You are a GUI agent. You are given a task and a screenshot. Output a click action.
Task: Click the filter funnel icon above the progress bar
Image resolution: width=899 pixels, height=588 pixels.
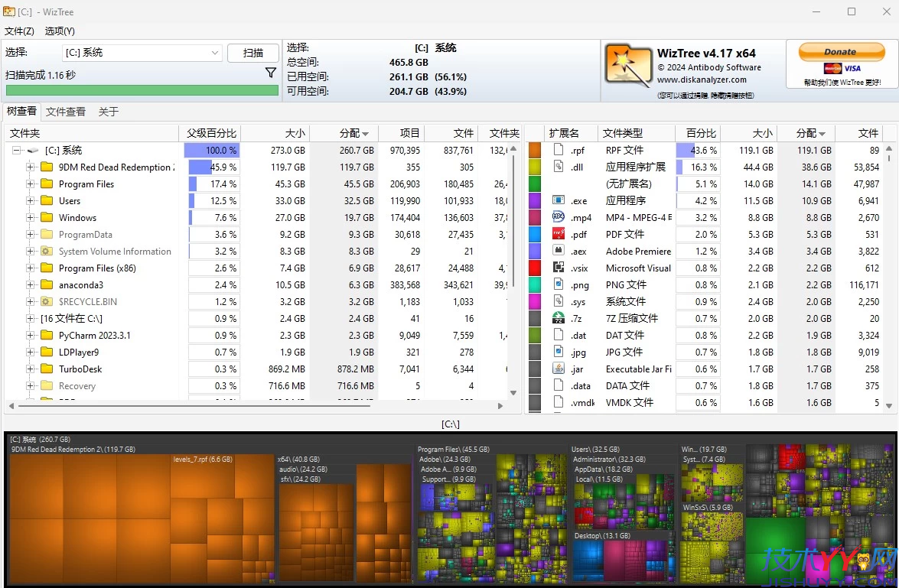(x=271, y=72)
